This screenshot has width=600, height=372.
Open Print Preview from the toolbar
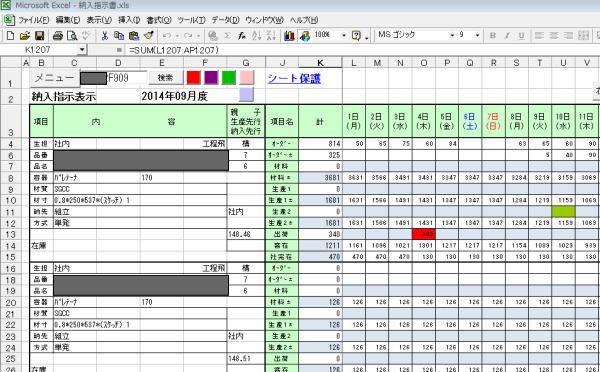point(72,36)
